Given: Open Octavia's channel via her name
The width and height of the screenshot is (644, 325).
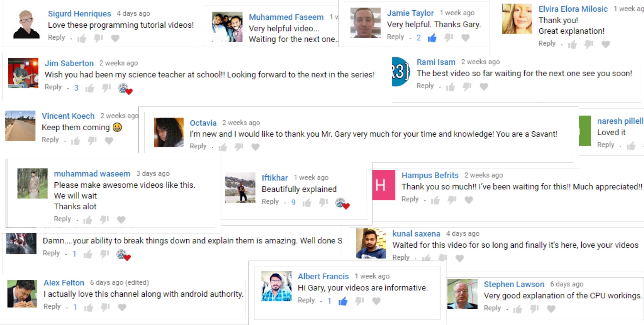Looking at the screenshot, I should [x=203, y=123].
